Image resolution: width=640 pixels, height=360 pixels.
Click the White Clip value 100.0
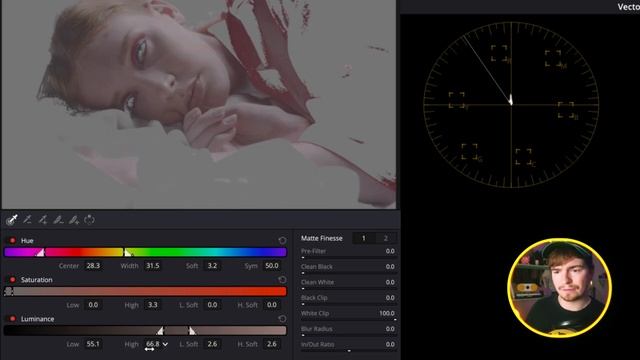387,313
